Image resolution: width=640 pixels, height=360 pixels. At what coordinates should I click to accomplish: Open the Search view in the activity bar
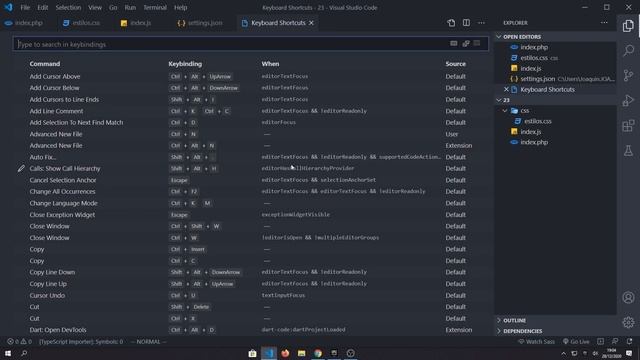tap(628, 51)
